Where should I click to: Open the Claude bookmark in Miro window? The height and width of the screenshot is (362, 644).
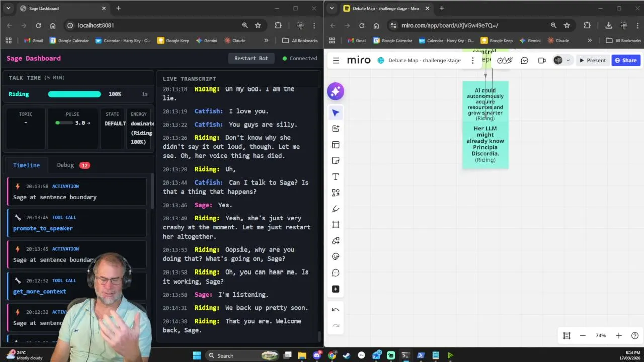[x=558, y=41]
